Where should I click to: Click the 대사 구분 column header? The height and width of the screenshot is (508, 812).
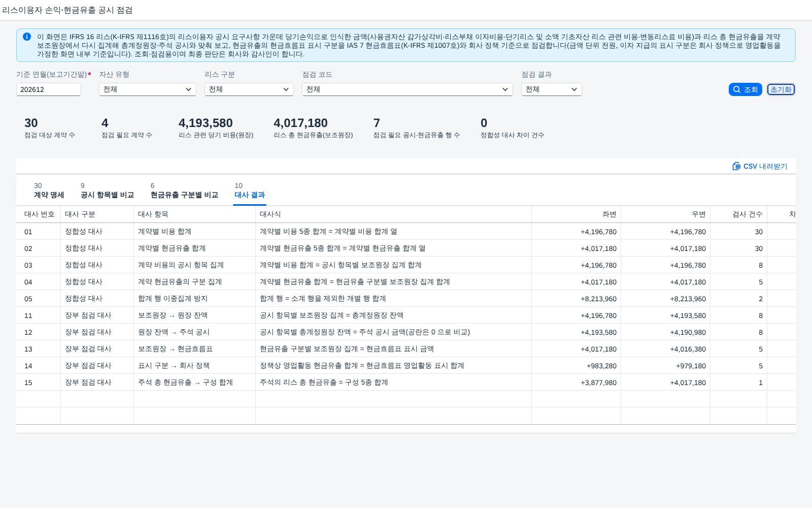coord(97,214)
